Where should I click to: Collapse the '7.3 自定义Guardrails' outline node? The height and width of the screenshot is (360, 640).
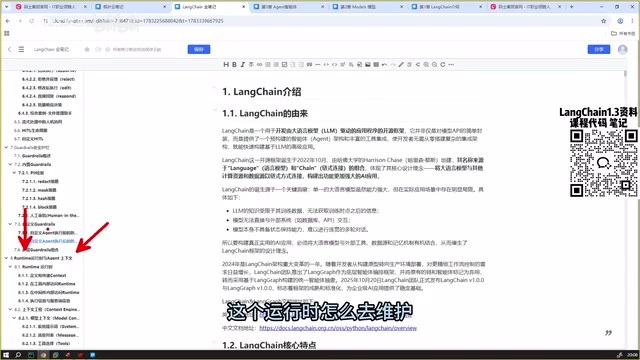click(x=10, y=224)
